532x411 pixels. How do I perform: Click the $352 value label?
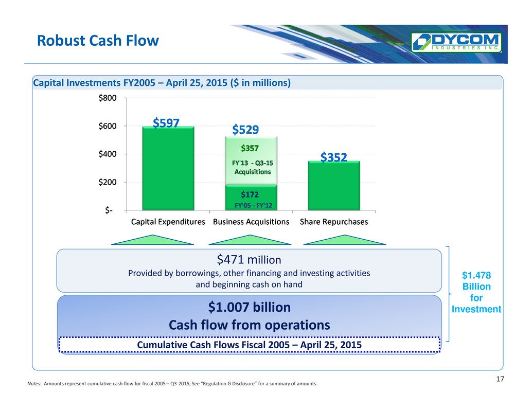tap(334, 157)
